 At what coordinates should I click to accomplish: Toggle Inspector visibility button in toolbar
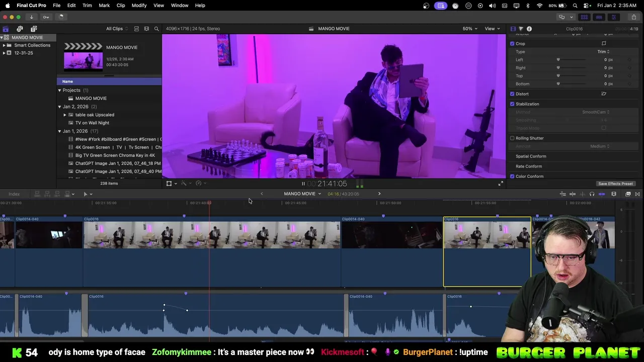(613, 17)
